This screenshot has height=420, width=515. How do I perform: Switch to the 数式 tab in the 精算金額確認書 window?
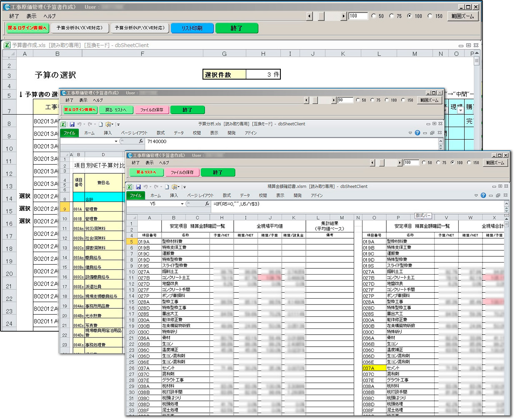(227, 195)
